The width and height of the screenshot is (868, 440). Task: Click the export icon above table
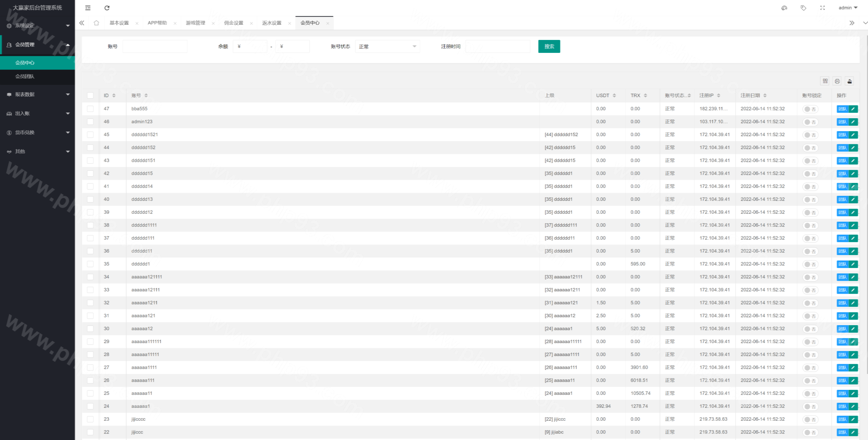pos(849,81)
